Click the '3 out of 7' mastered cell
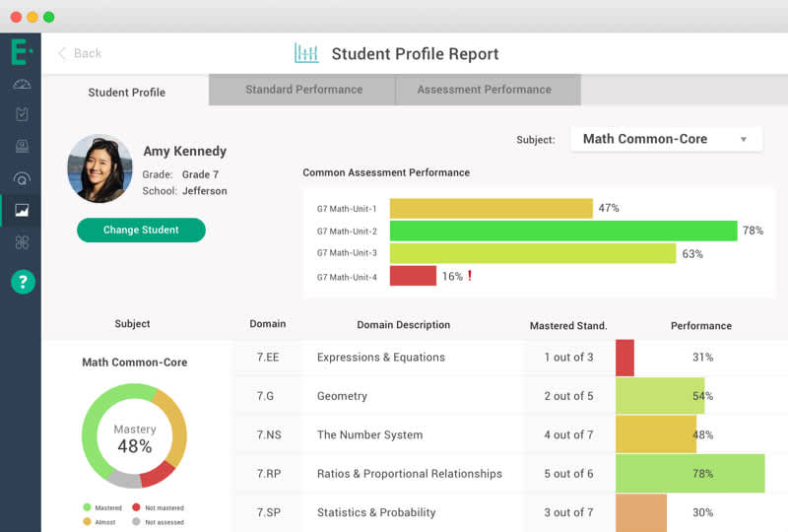The width and height of the screenshot is (788, 532). [568, 512]
